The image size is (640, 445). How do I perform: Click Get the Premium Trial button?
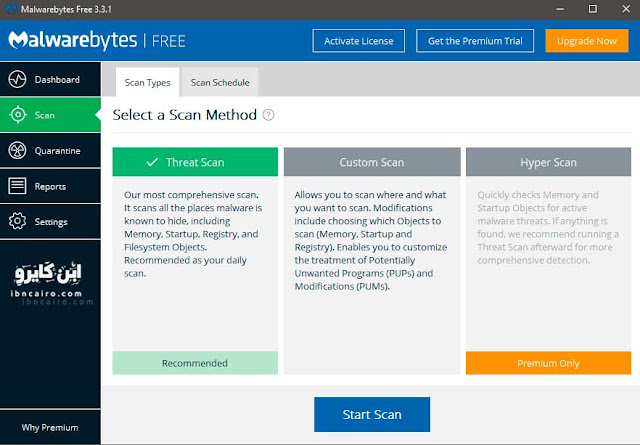(x=475, y=41)
